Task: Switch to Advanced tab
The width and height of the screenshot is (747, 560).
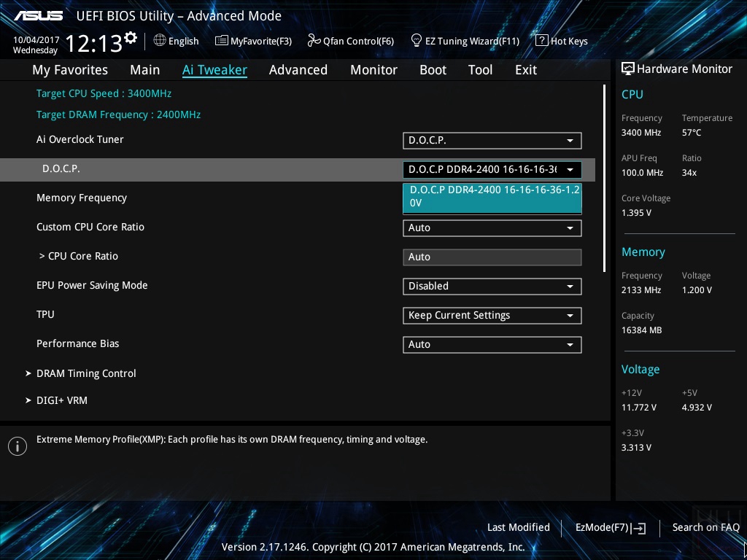Action: [x=298, y=69]
